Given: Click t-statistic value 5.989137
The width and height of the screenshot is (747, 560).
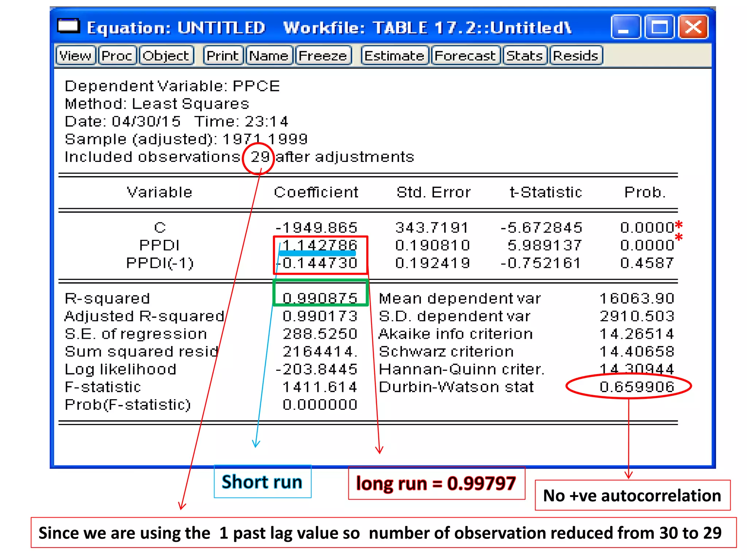Looking at the screenshot, I should (x=545, y=245).
